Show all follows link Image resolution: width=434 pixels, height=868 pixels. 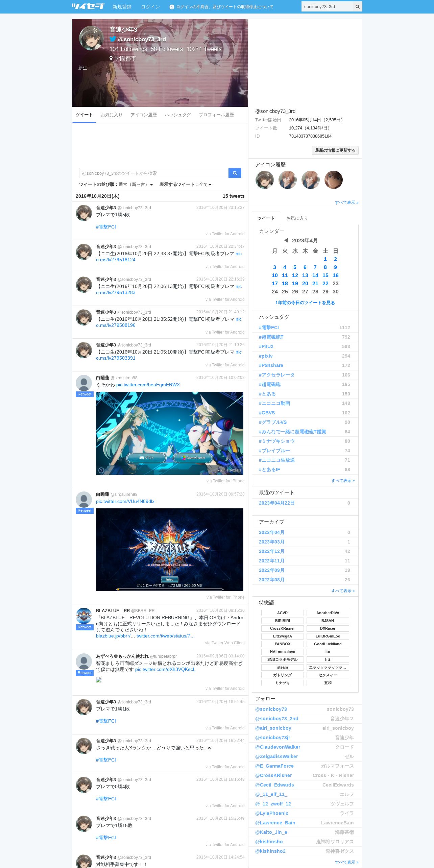pos(346,862)
